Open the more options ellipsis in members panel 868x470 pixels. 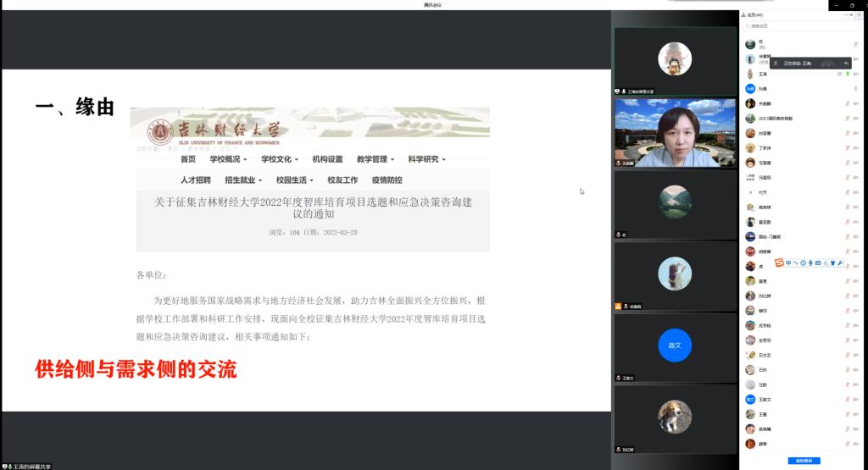846,14
